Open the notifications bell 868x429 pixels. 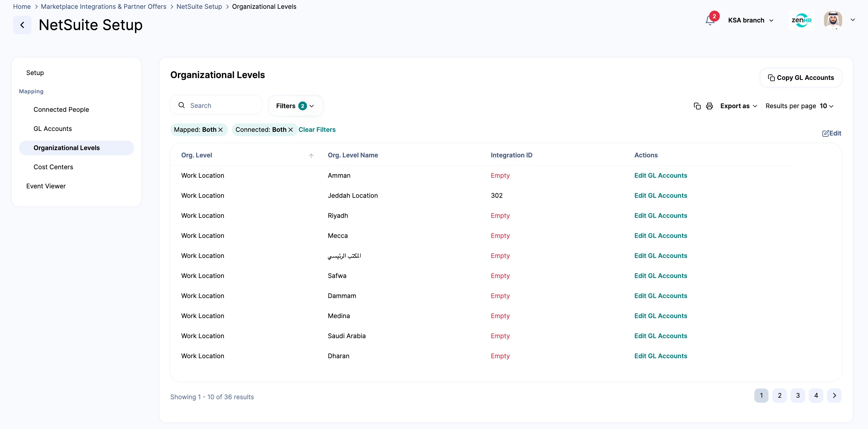[710, 21]
